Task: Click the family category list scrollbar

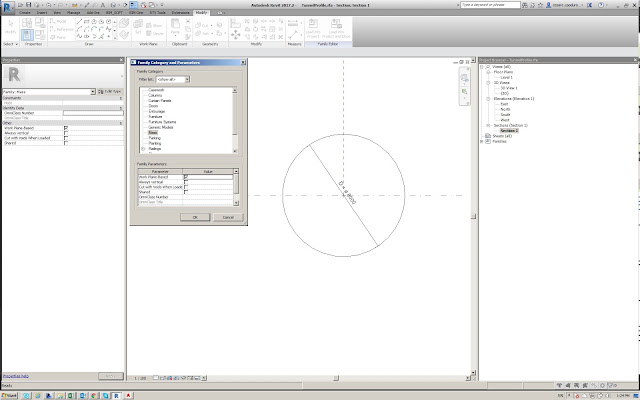Action: click(x=235, y=121)
